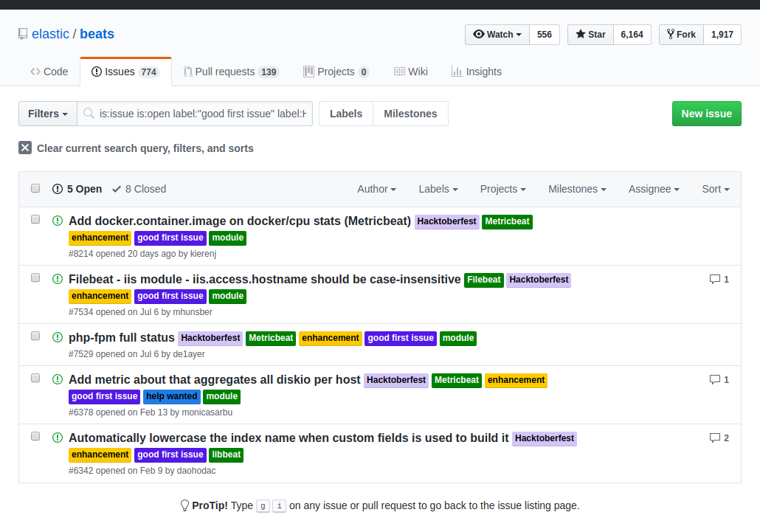Open the Milestones filter dropdown in list header
The height and width of the screenshot is (532, 760).
(577, 189)
